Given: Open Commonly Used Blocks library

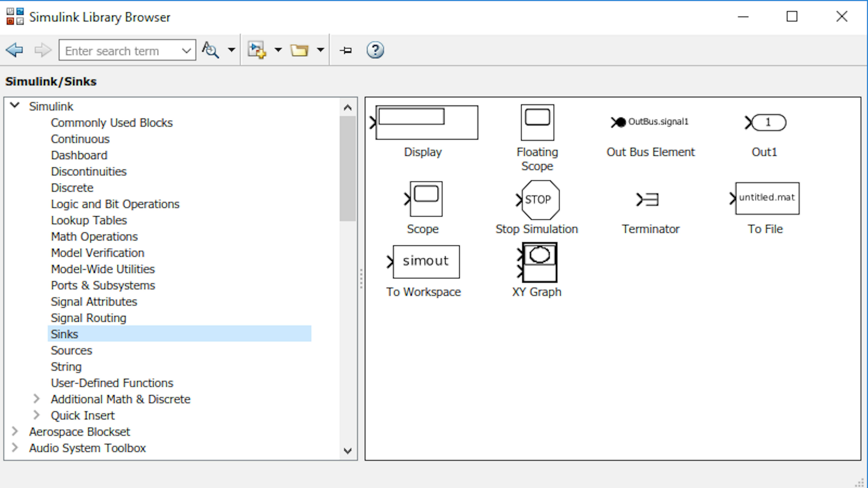Looking at the screenshot, I should [112, 123].
